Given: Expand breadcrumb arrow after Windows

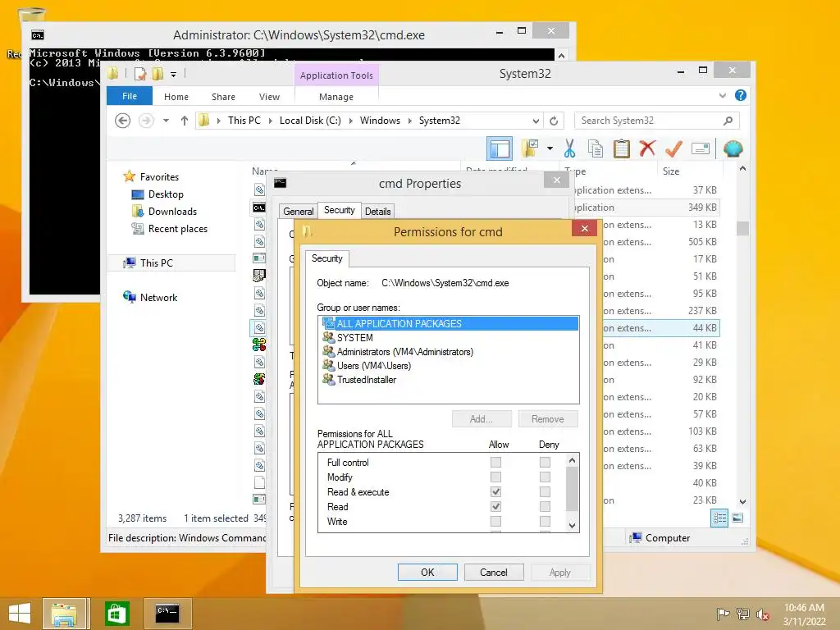Looking at the screenshot, I should (410, 121).
